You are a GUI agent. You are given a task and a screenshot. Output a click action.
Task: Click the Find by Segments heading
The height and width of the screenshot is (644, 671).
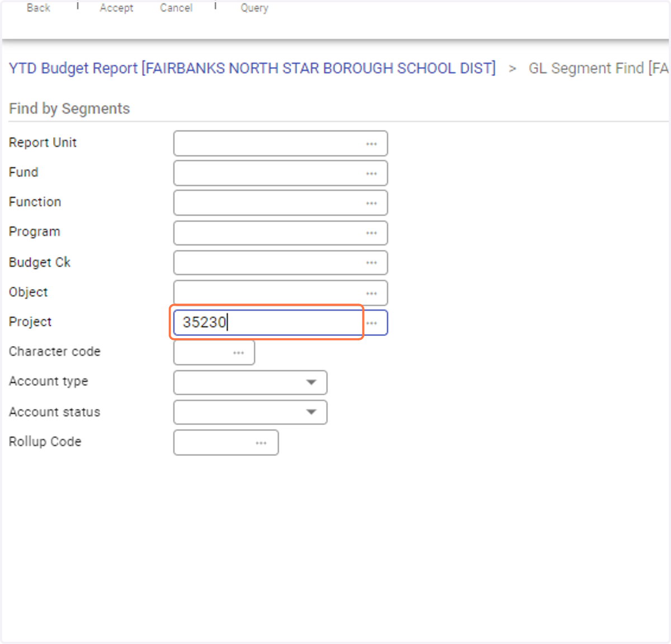point(69,108)
